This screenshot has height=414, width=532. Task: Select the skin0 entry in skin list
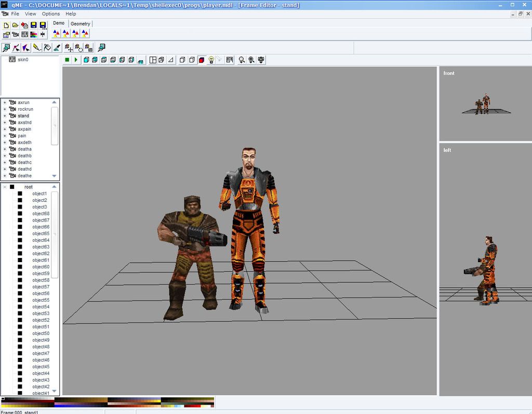pos(23,59)
